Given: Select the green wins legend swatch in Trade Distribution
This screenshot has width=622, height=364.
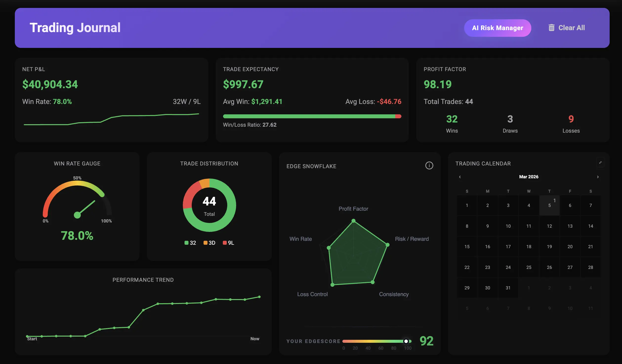Looking at the screenshot, I should [x=186, y=243].
